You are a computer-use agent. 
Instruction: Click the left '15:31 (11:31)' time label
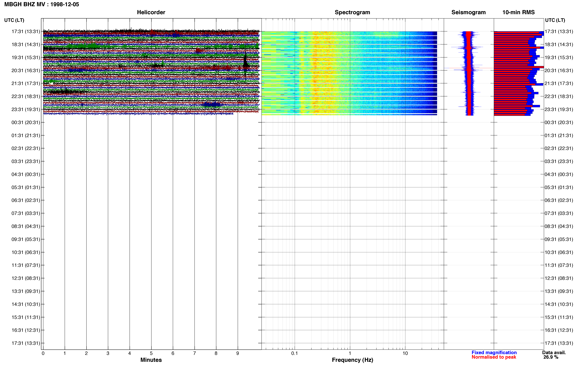pos(26,317)
